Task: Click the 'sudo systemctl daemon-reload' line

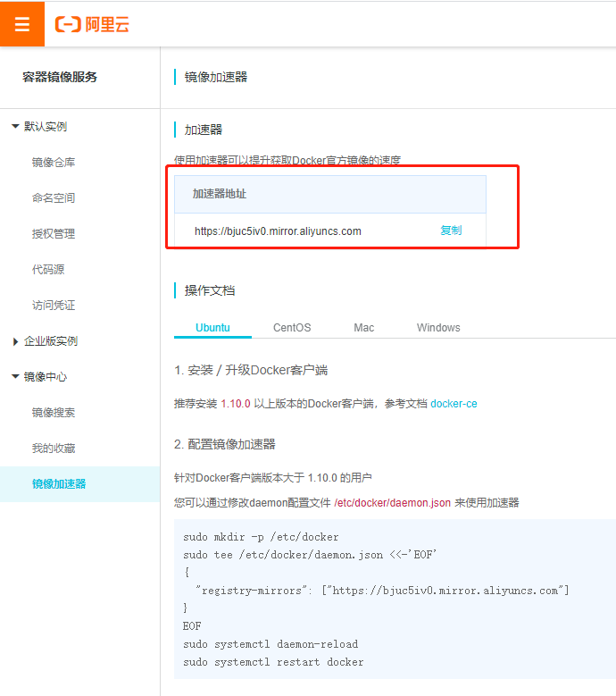Action: 271,644
